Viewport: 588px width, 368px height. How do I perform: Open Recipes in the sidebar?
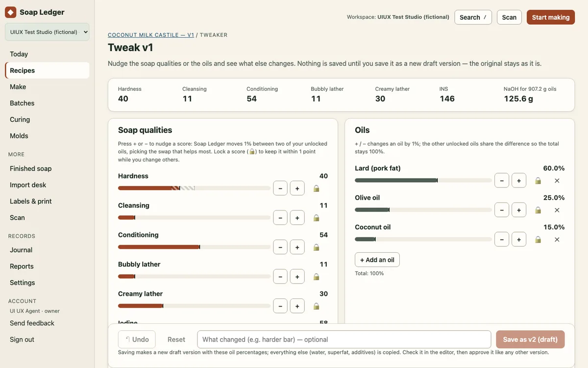click(x=47, y=70)
